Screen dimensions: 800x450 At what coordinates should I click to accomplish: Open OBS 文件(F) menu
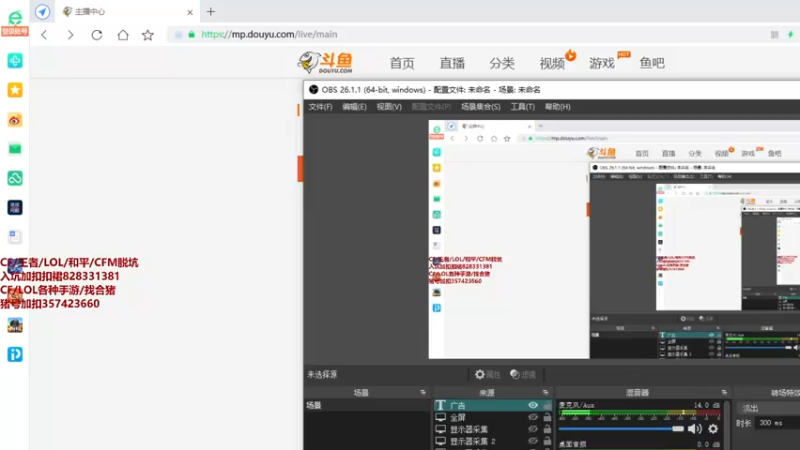(x=320, y=107)
